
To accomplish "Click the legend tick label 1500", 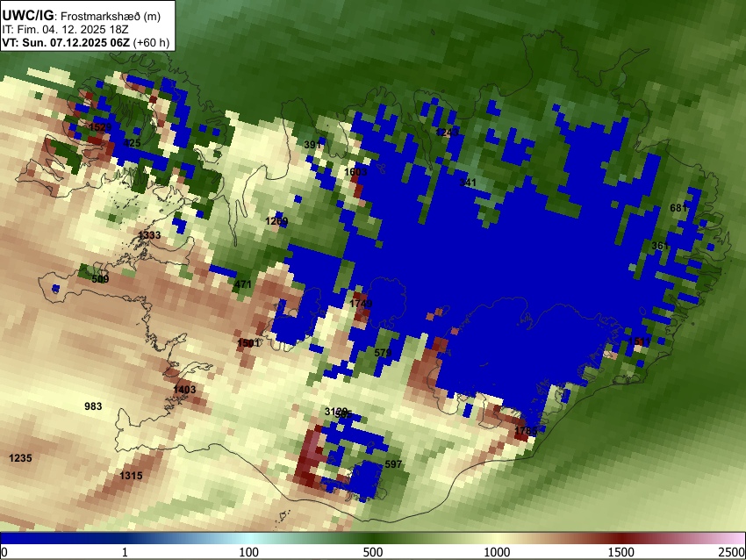I will (x=621, y=552).
